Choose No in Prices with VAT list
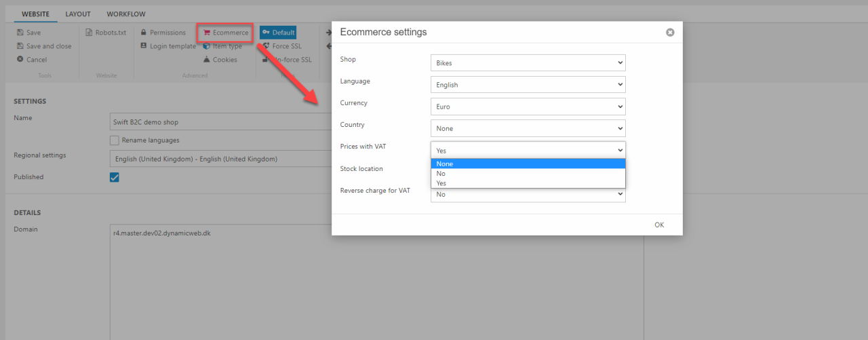Screen dimensions: 868x340 [x=528, y=174]
